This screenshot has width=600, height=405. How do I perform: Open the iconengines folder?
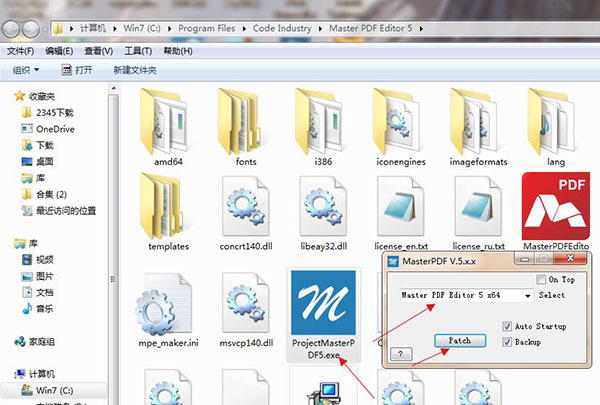401,127
